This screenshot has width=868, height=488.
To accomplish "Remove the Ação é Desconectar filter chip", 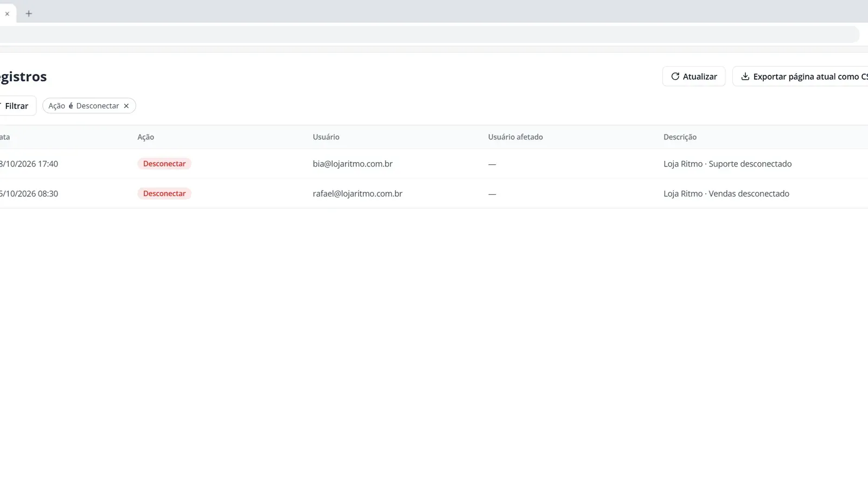I will tap(126, 106).
